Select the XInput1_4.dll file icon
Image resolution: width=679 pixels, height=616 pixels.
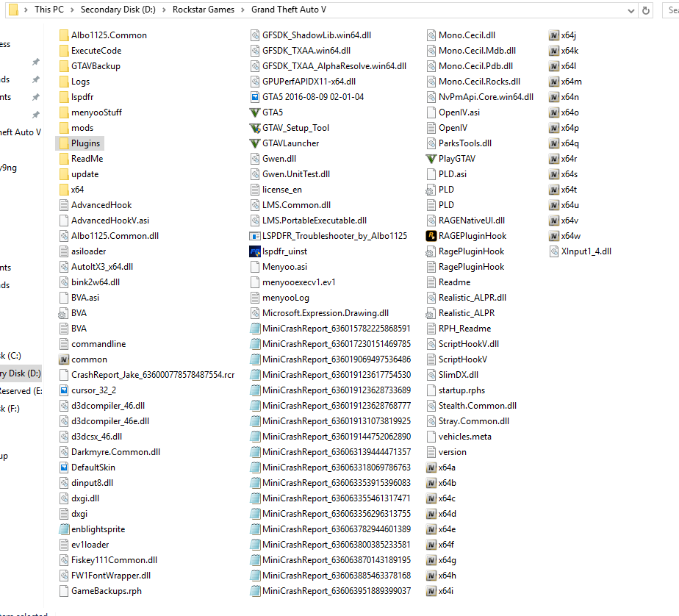(554, 251)
